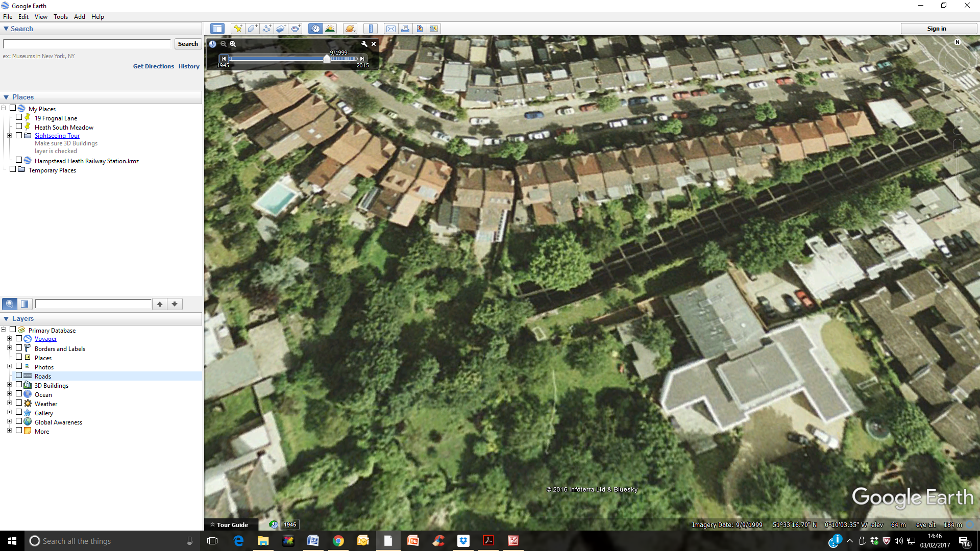Expand the More layer node
This screenshot has height=551, width=980.
pyautogui.click(x=9, y=431)
